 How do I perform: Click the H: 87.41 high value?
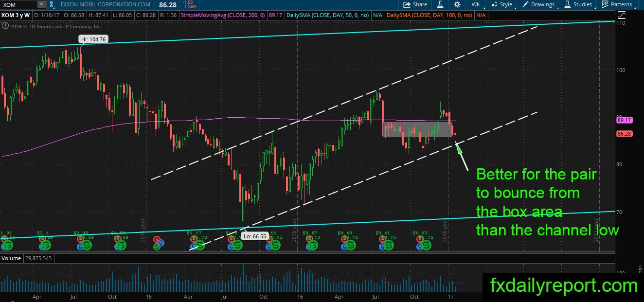click(x=99, y=16)
